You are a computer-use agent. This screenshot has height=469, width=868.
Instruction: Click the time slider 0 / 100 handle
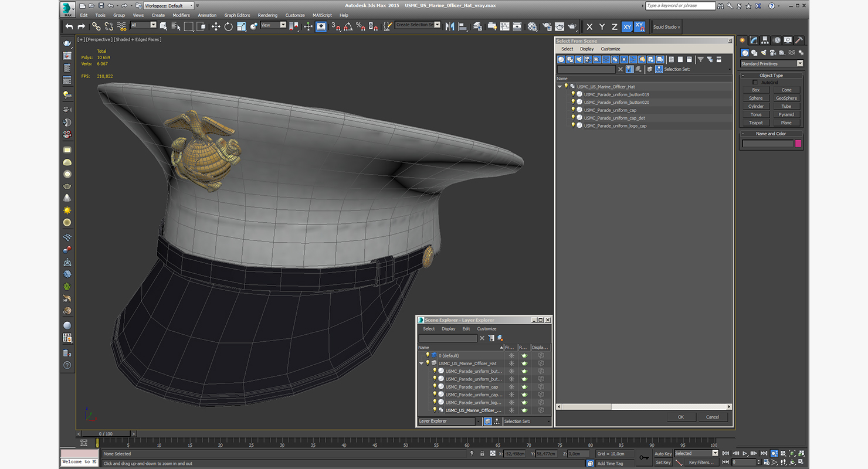coord(106,434)
